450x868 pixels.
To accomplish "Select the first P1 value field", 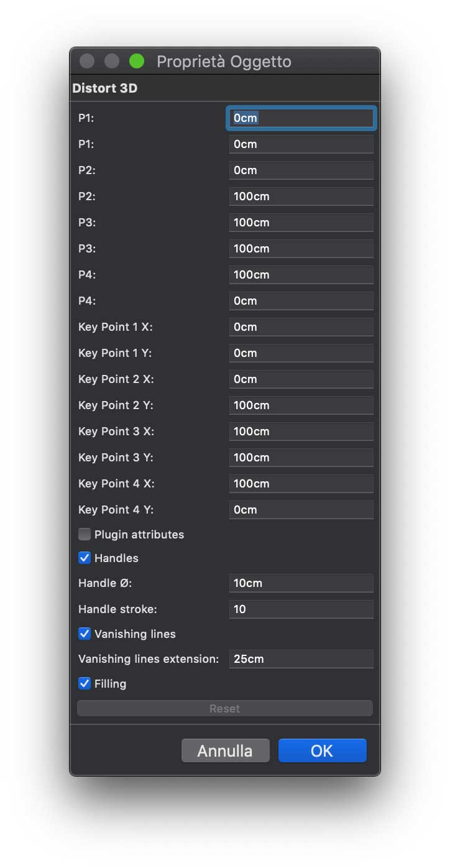I will coord(301,118).
